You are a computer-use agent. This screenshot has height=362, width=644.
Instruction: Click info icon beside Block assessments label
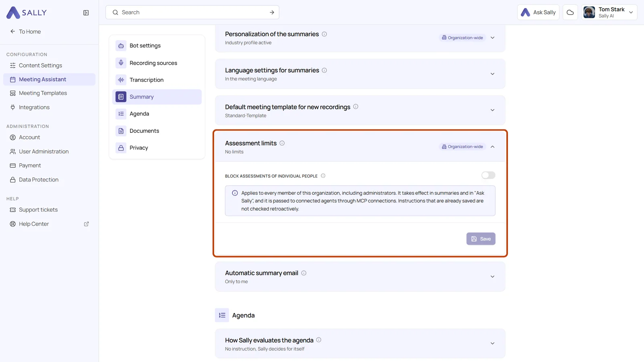click(x=323, y=176)
